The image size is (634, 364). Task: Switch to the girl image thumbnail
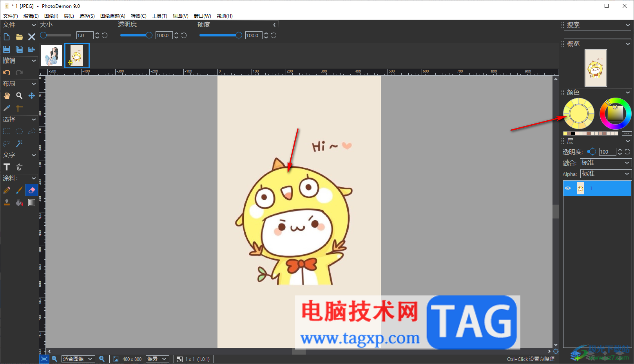point(52,56)
